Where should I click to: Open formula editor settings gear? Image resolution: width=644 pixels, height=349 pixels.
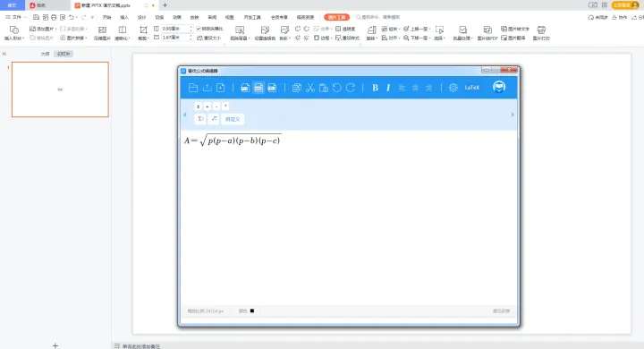pos(453,88)
